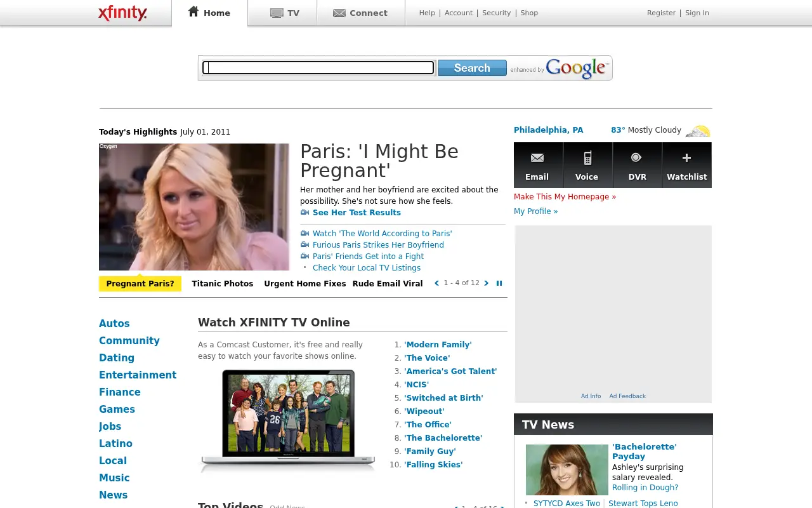Go to Account page
This screenshot has width=812, height=508.
(459, 13)
